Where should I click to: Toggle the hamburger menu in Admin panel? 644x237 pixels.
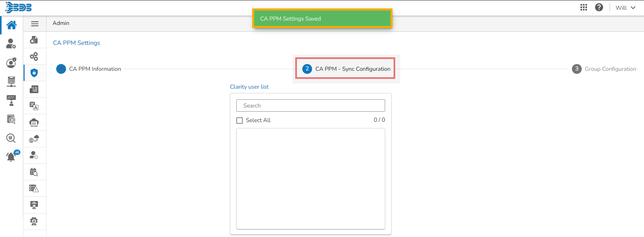point(35,24)
